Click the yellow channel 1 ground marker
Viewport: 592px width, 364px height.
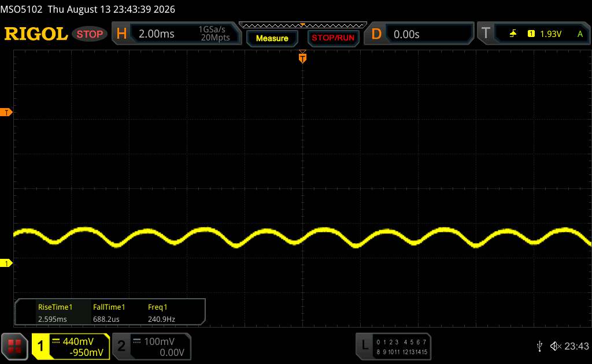coord(6,263)
